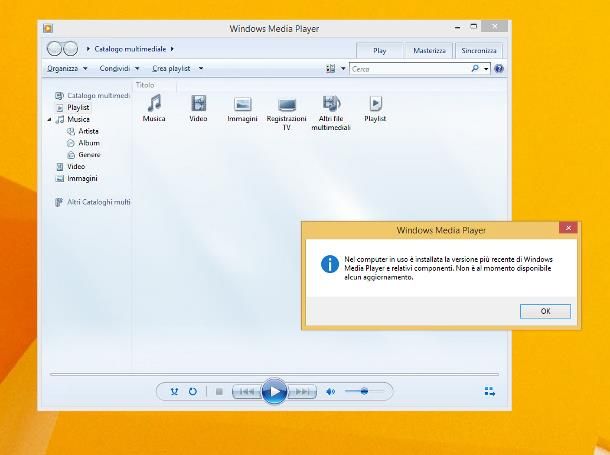Click OK in the update dialog

pos(545,311)
